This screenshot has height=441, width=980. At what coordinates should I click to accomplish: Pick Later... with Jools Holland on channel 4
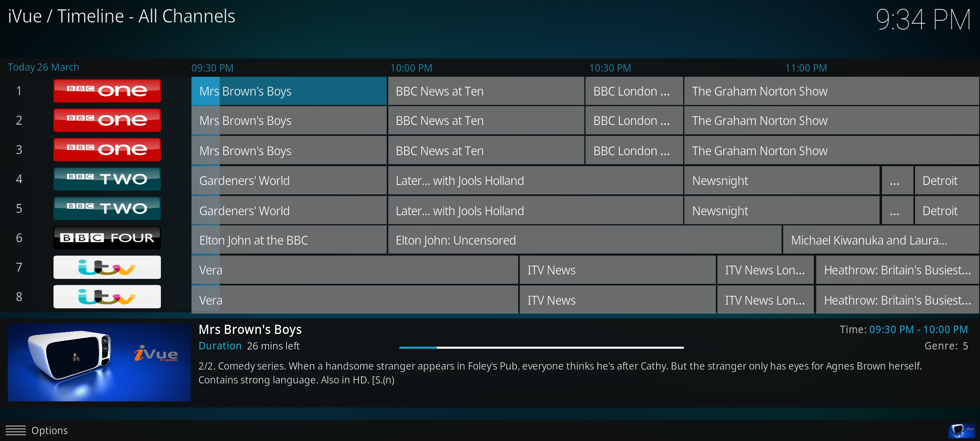[535, 180]
